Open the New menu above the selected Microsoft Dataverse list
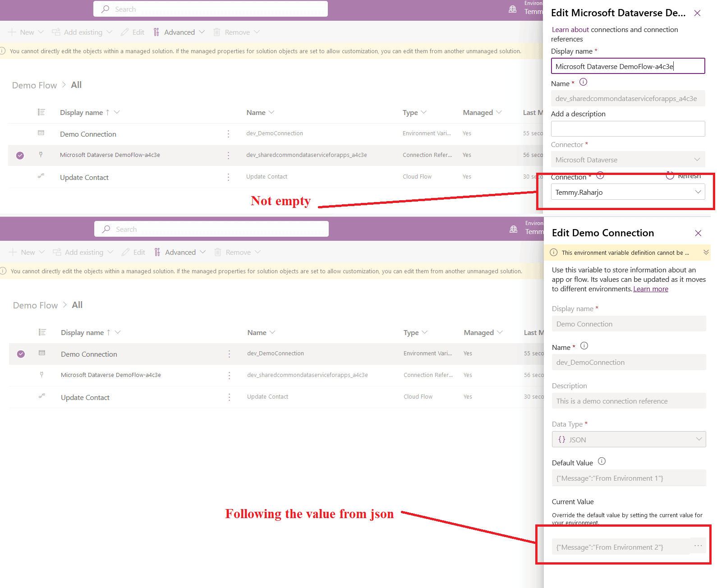 (26, 32)
